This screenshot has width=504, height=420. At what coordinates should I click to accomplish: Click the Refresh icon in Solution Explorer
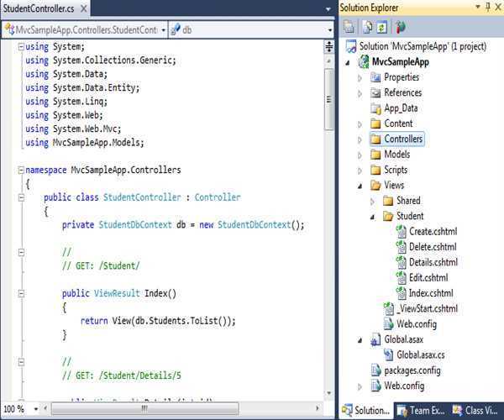tap(381, 26)
